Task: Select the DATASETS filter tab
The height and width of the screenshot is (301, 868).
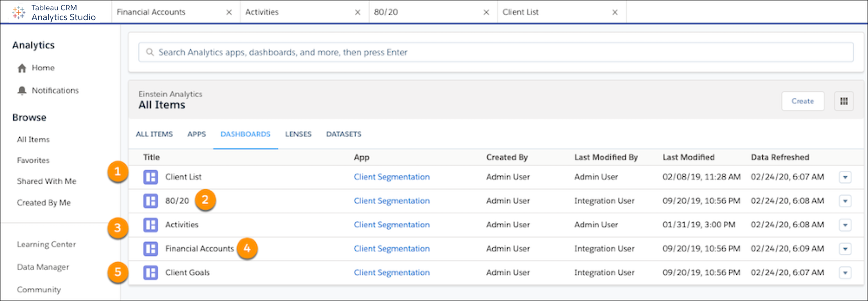Action: coord(344,134)
